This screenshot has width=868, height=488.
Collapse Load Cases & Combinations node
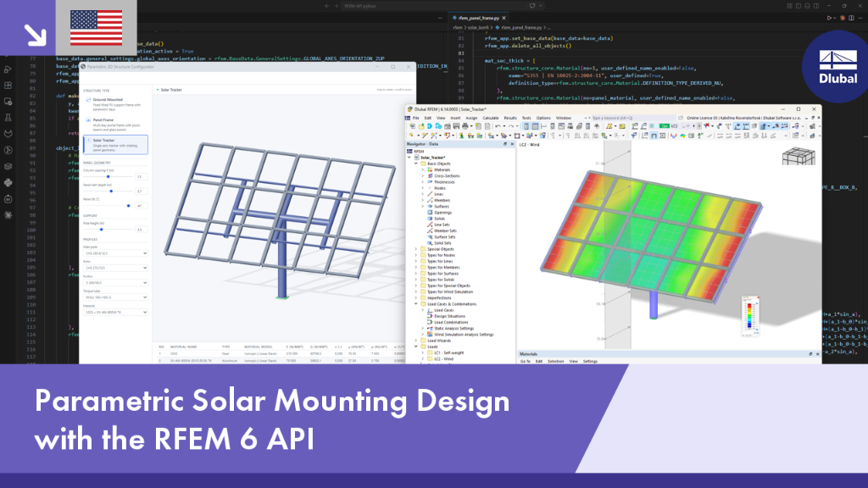point(416,304)
